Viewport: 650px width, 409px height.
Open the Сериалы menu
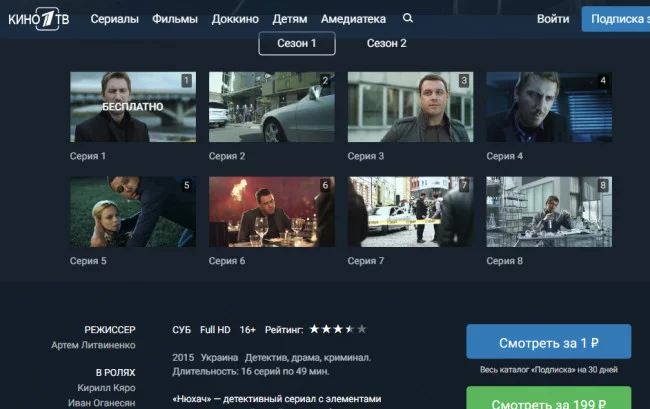115,19
